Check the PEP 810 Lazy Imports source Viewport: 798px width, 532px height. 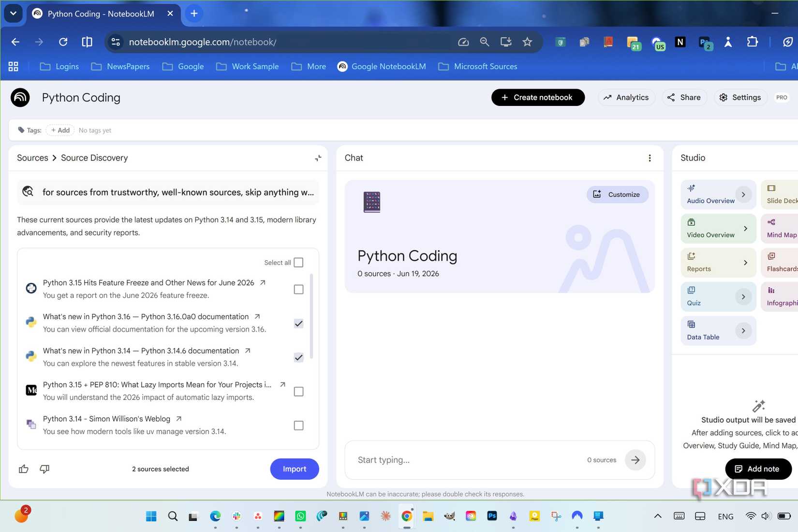click(x=298, y=391)
